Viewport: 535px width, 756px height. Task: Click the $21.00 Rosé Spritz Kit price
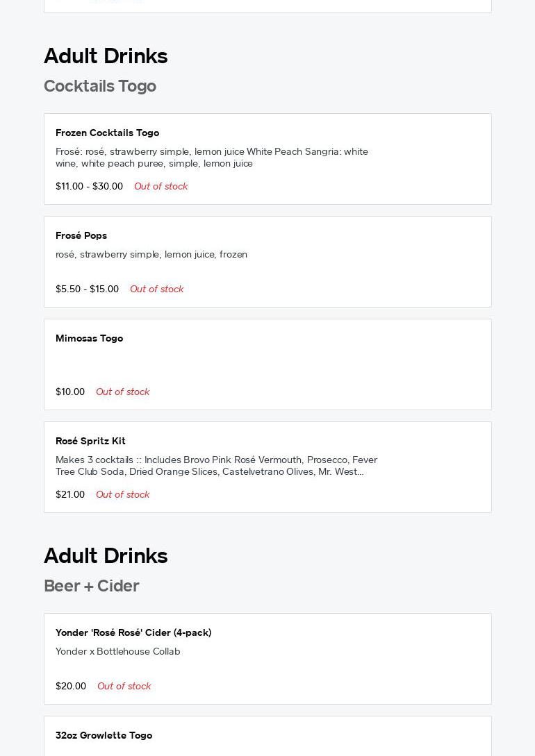pos(70,494)
